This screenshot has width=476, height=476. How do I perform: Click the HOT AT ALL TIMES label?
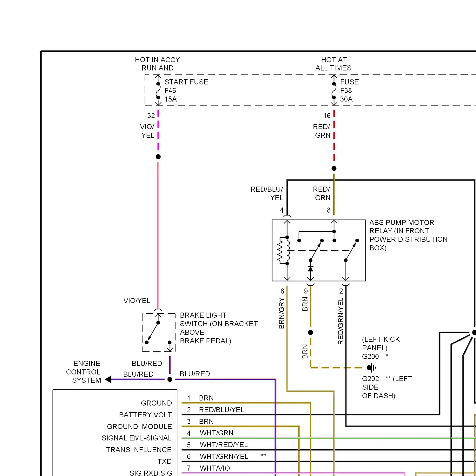pyautogui.click(x=334, y=64)
